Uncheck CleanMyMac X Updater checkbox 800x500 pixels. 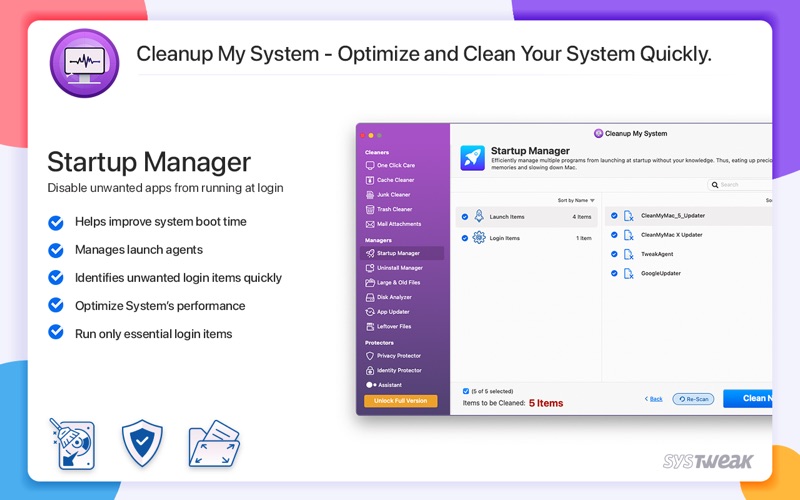pyautogui.click(x=614, y=235)
